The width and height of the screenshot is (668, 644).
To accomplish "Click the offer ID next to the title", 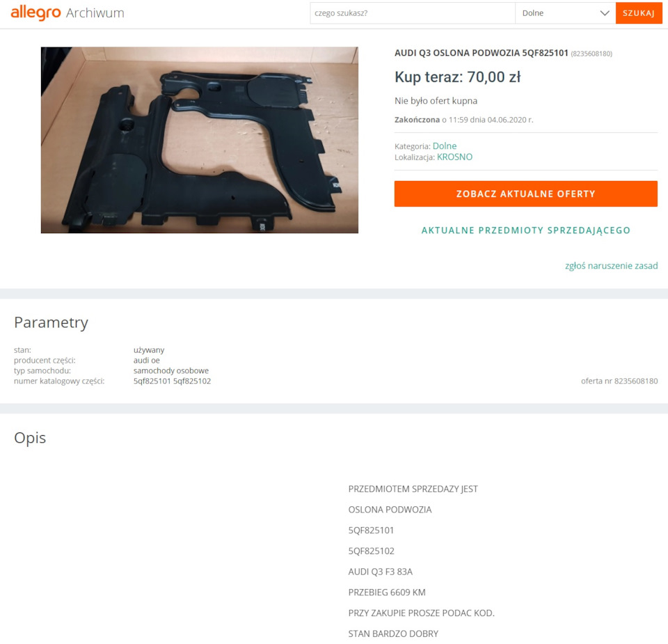I will (x=591, y=54).
